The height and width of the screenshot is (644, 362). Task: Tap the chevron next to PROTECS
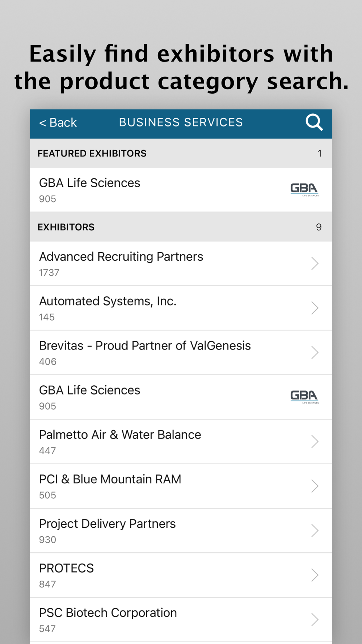coord(315,576)
